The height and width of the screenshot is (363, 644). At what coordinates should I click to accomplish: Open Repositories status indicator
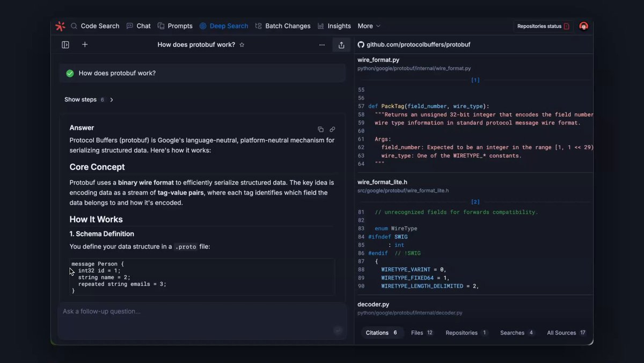543,26
